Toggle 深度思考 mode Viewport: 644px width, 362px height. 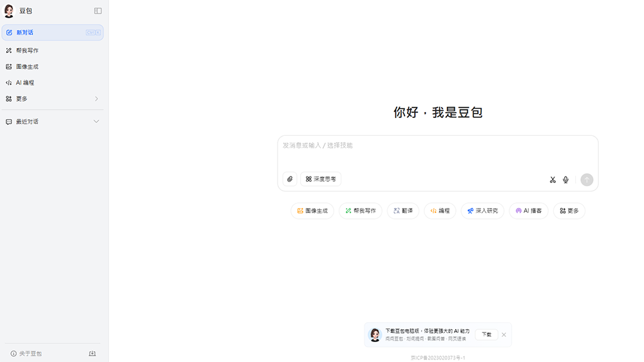pos(321,179)
